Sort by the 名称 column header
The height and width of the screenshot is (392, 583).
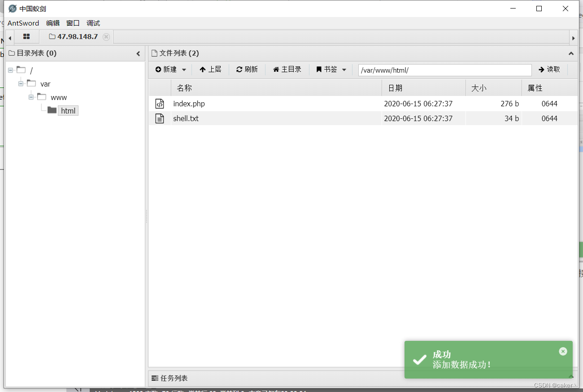(x=276, y=88)
